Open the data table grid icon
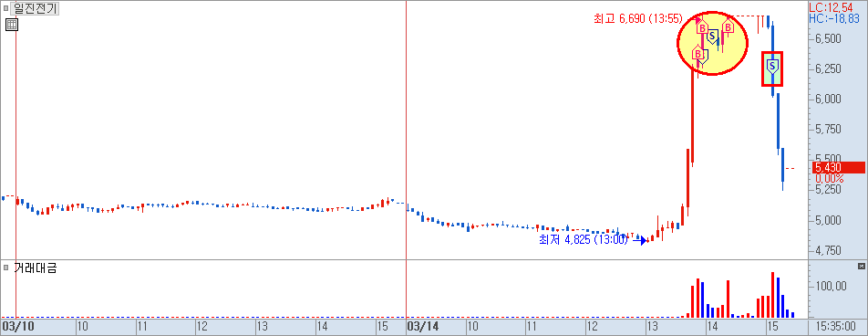868x336 pixels. pos(12,24)
